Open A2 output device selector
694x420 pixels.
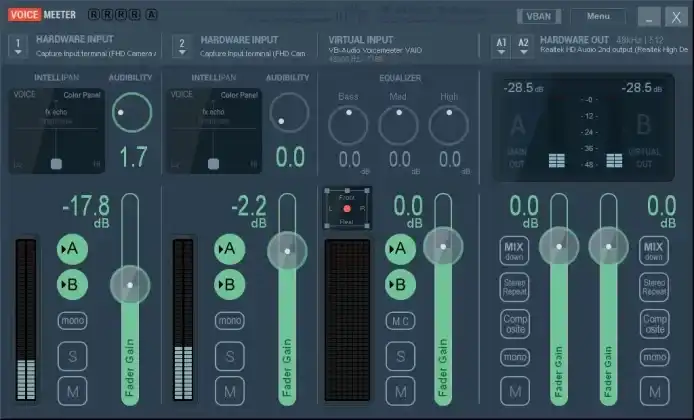click(x=523, y=46)
